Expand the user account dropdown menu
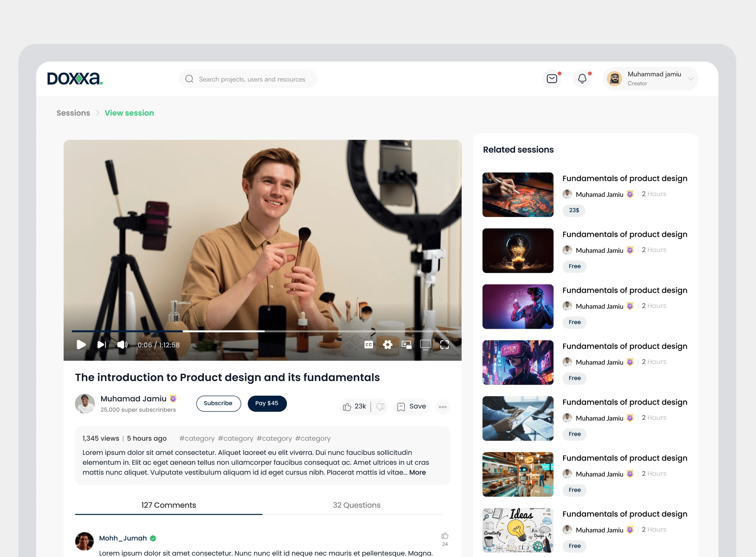Image resolution: width=756 pixels, height=557 pixels. [x=692, y=79]
